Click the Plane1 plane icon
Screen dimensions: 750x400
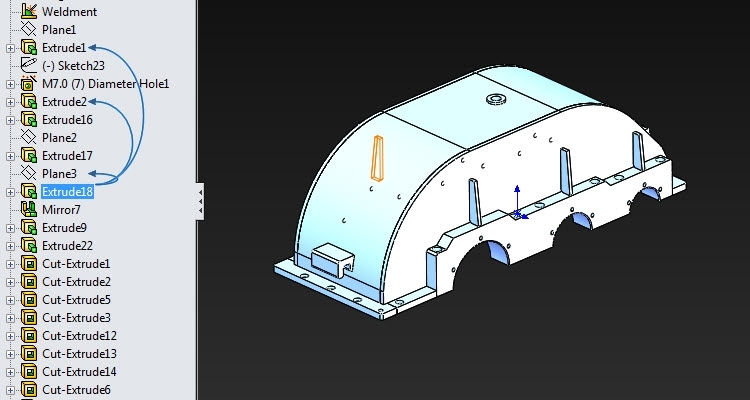click(29, 29)
